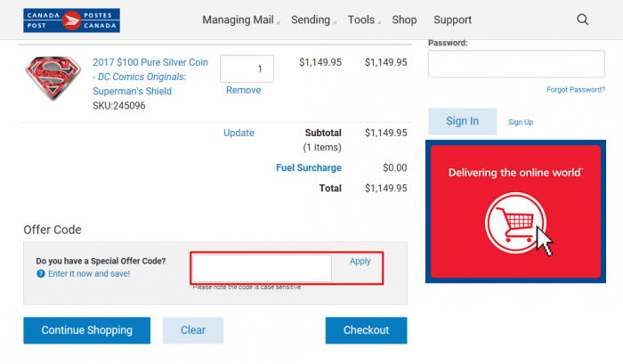
Task: Focus the Password input field
Action: pos(516,64)
